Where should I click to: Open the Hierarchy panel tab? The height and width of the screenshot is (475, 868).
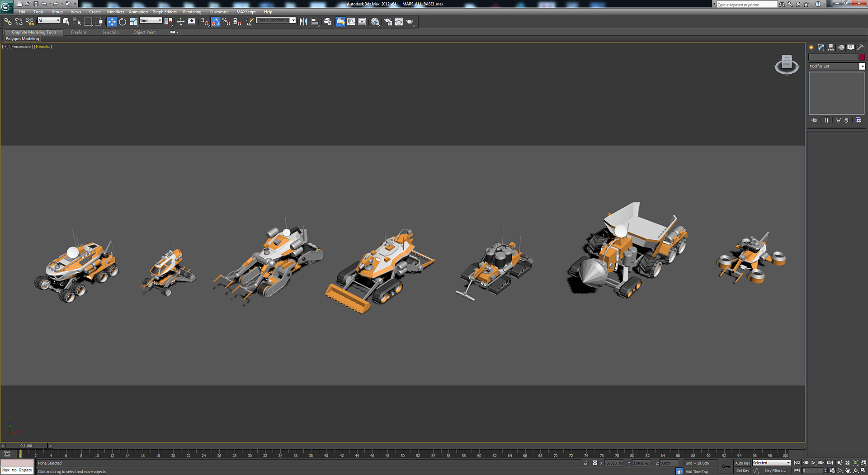click(831, 47)
